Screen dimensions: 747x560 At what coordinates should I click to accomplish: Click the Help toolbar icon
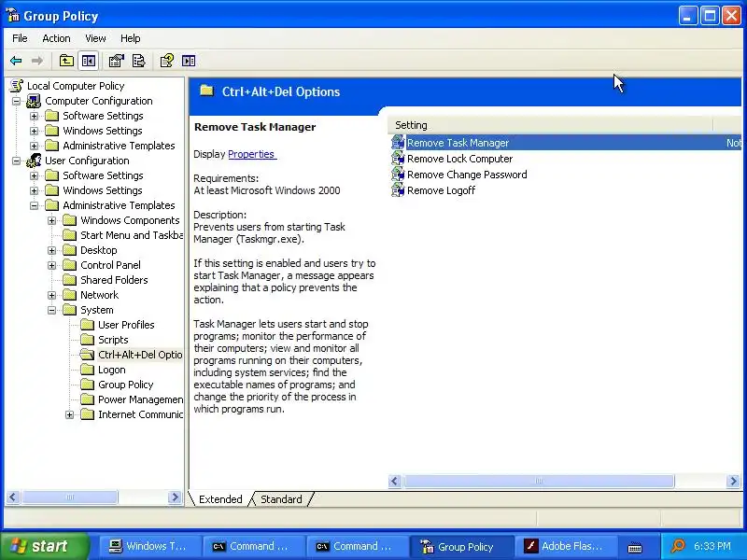coord(167,61)
